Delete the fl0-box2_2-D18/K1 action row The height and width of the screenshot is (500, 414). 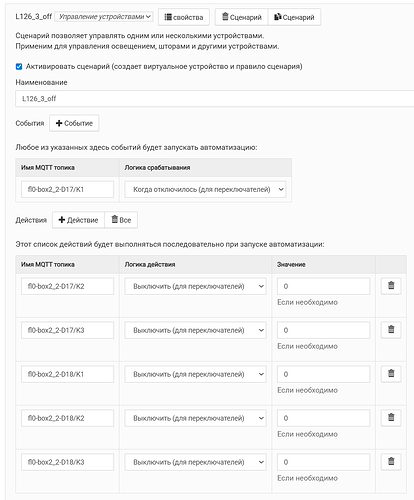391,374
